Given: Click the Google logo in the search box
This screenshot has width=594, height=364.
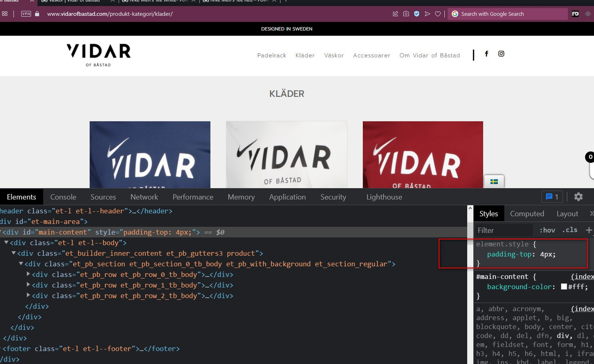Looking at the screenshot, I should (x=455, y=14).
